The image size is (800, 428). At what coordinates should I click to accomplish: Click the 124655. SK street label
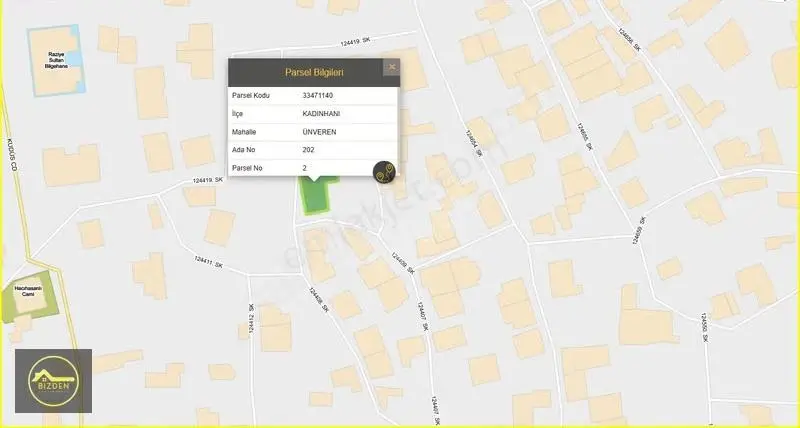585,136
